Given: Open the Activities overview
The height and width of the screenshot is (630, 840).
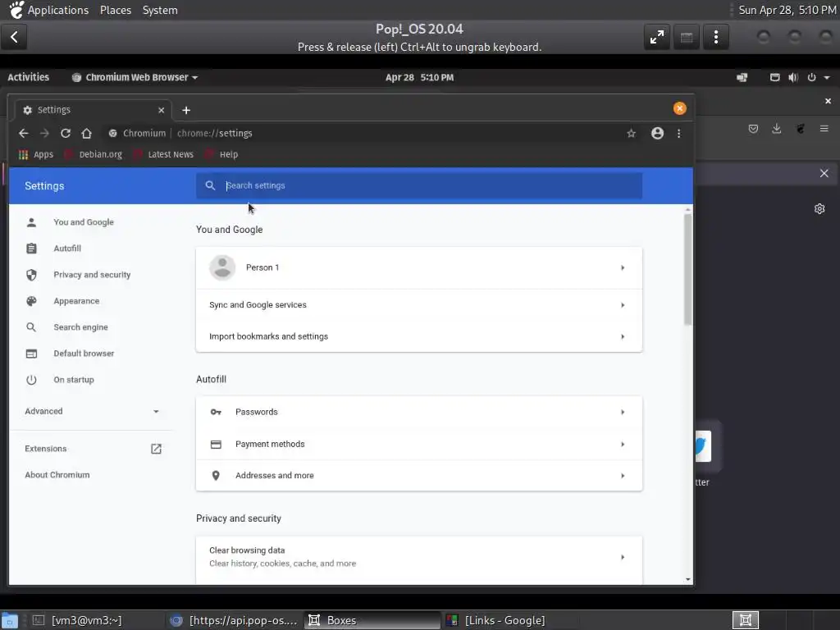Looking at the screenshot, I should [29, 78].
